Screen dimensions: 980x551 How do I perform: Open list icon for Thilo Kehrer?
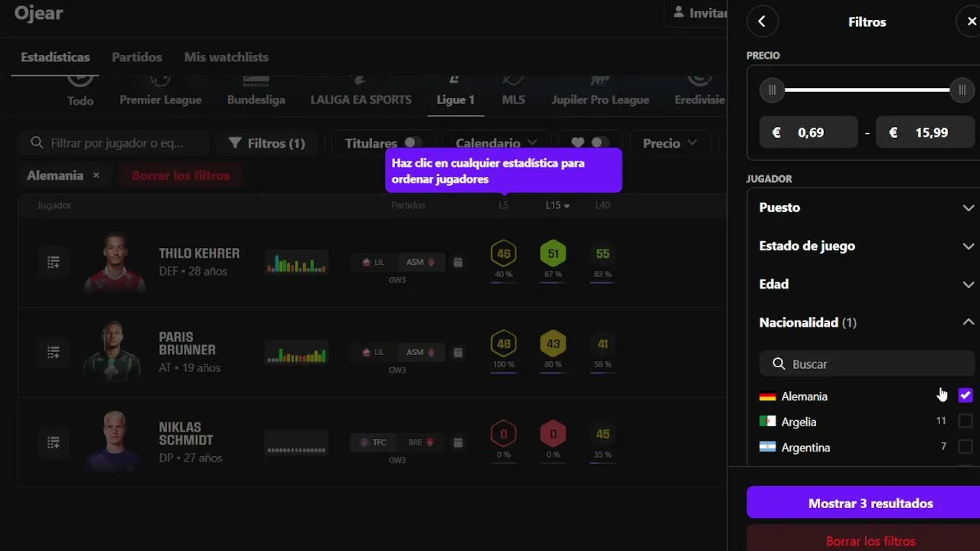(x=54, y=262)
